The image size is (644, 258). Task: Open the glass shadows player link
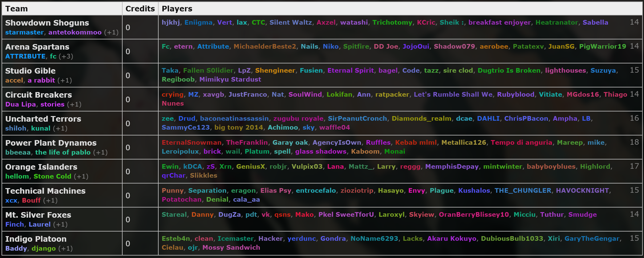321,151
